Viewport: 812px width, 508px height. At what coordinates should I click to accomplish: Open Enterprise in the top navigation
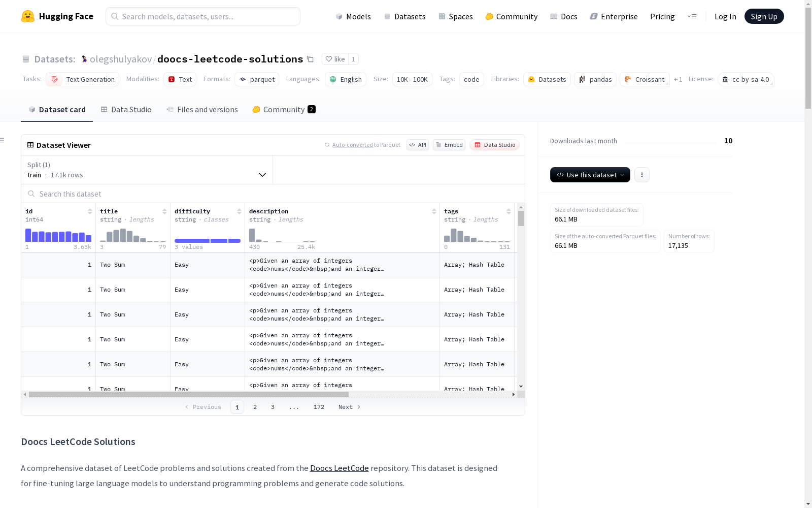click(614, 16)
